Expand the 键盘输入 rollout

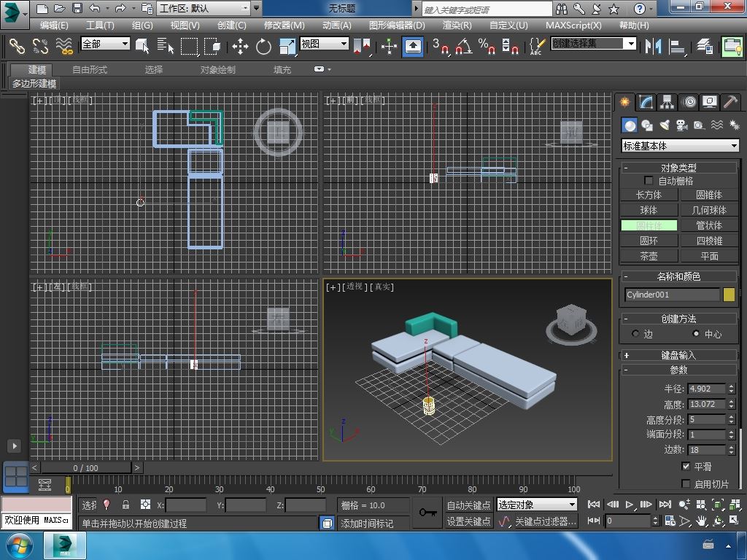678,355
